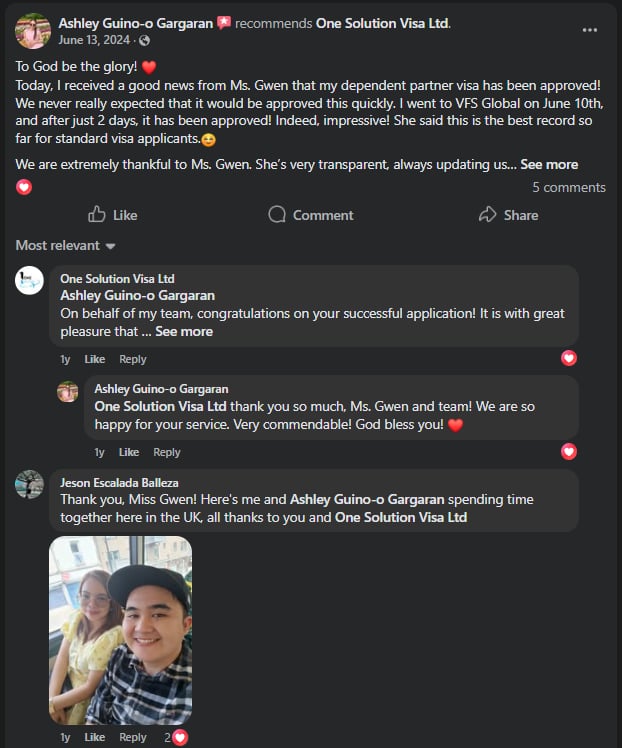This screenshot has height=748, width=622.
Task: Click the thumbs-up Like button on post
Action: 112,215
